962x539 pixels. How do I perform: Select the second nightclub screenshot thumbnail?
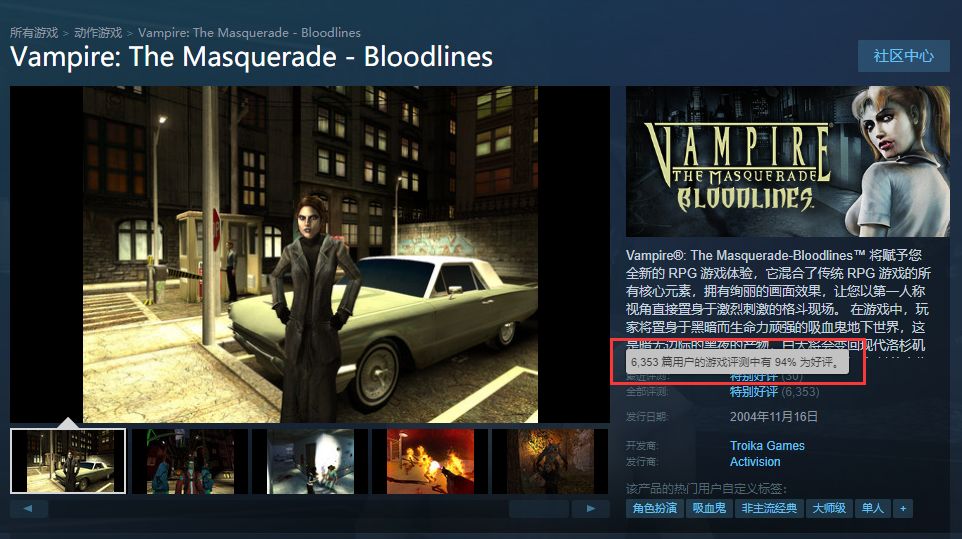tap(188, 461)
